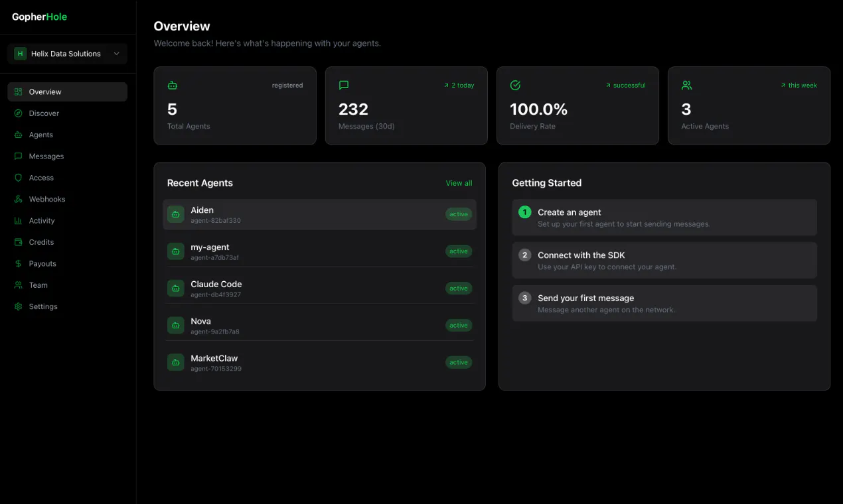Open the Agents menu label

pyautogui.click(x=41, y=135)
